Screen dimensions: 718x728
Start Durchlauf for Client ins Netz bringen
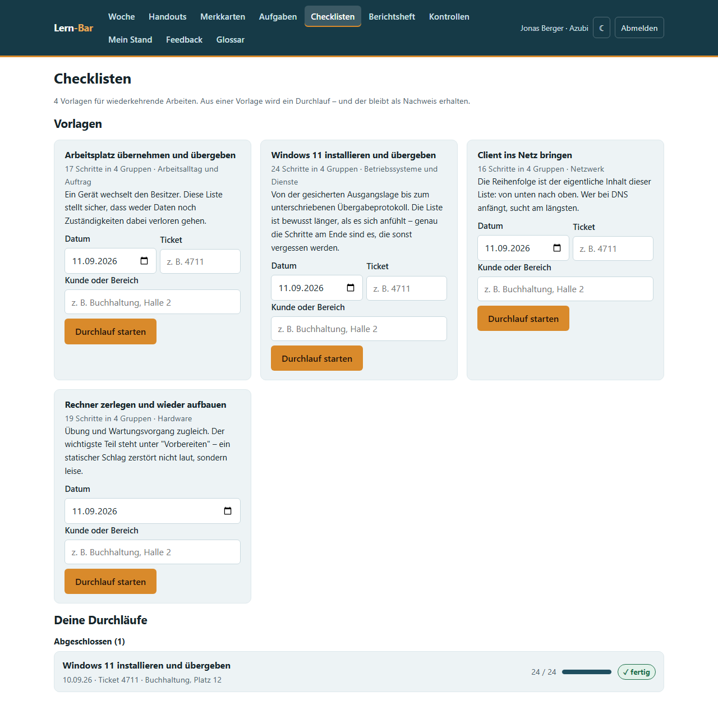[523, 319]
